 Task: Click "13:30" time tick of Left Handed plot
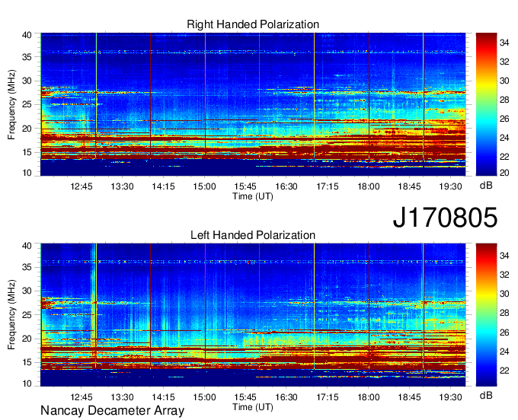pos(122,397)
